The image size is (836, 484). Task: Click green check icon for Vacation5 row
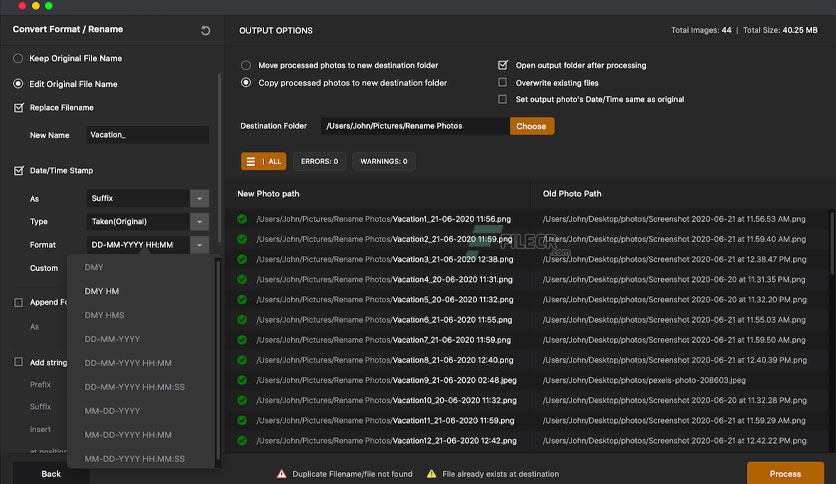tap(242, 300)
